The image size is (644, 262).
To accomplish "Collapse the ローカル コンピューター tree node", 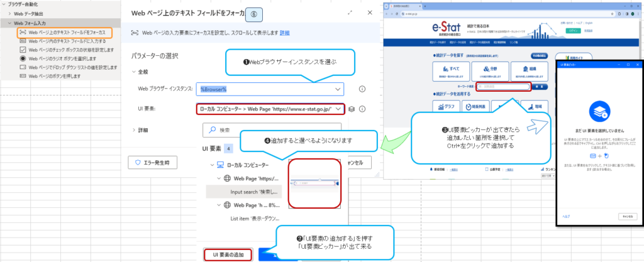I will coord(211,165).
